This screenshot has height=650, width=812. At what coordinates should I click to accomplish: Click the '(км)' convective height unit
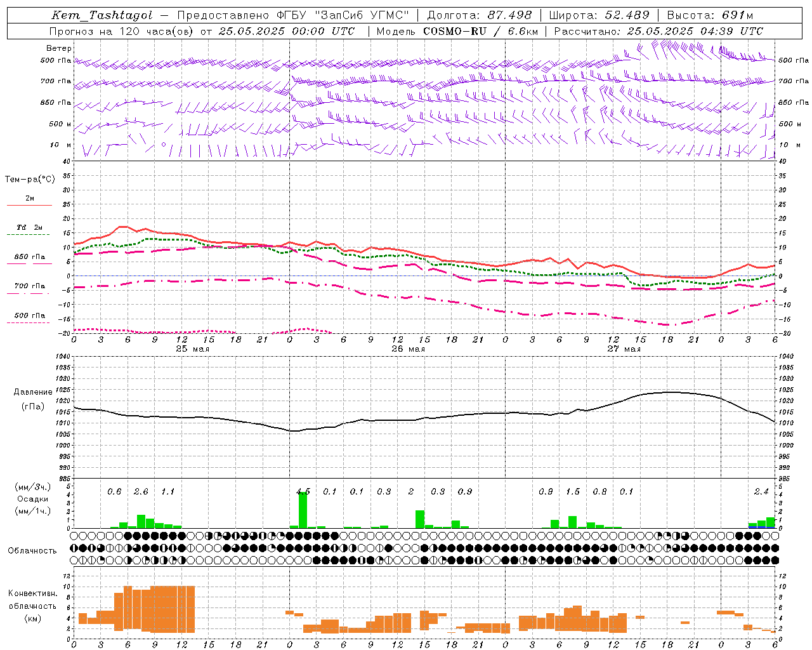point(33,618)
